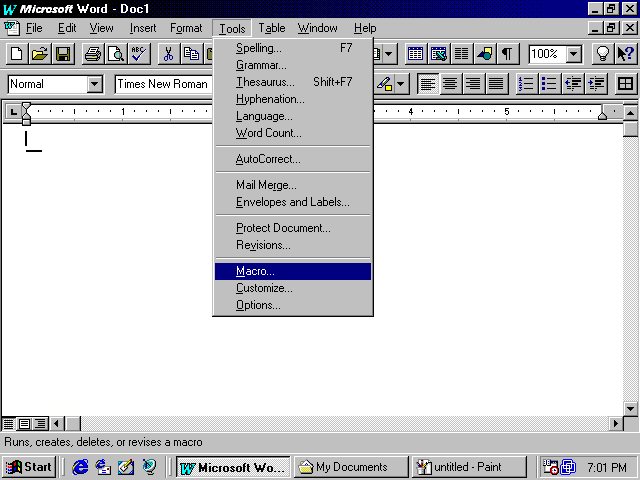Choose Envelopes and Labels... entry
Screen dimensions: 640x480
293,202
